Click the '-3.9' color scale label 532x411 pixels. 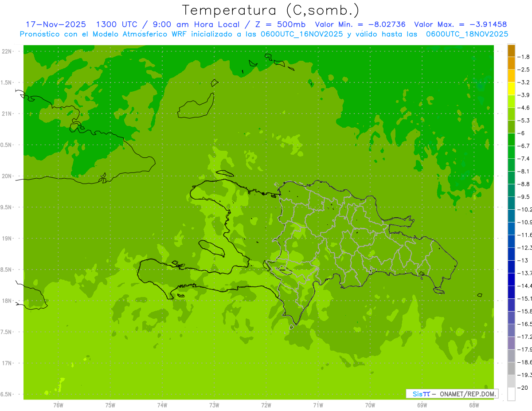pyautogui.click(x=524, y=95)
